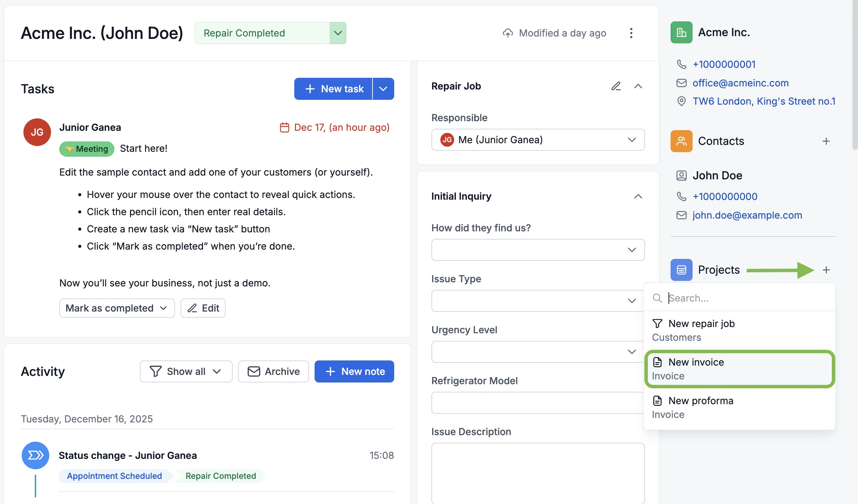Click the orange Contacts icon
Viewport: 858px width, 504px height.
pyautogui.click(x=681, y=141)
